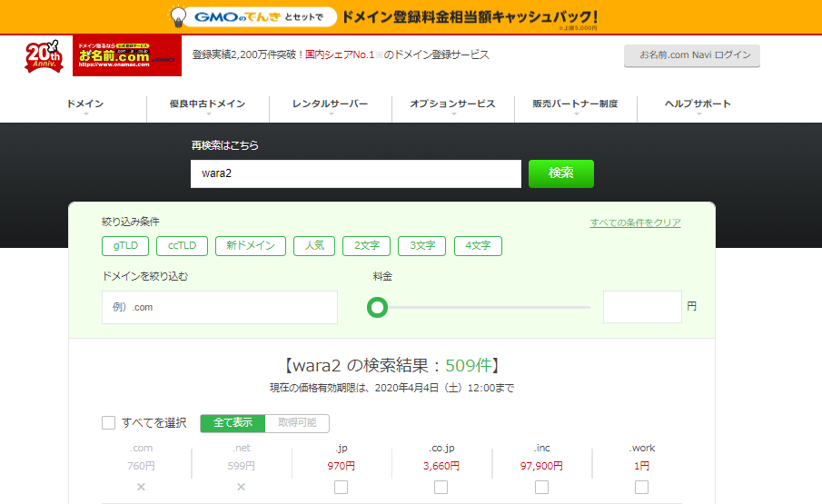Click the 20th Anniv. badge
This screenshot has width=822, height=504.
(44, 56)
